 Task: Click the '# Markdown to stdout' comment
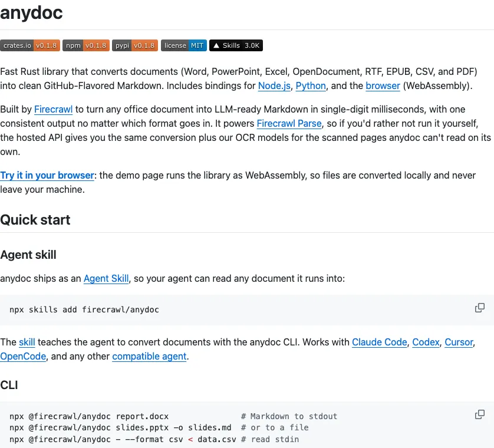[x=289, y=417]
